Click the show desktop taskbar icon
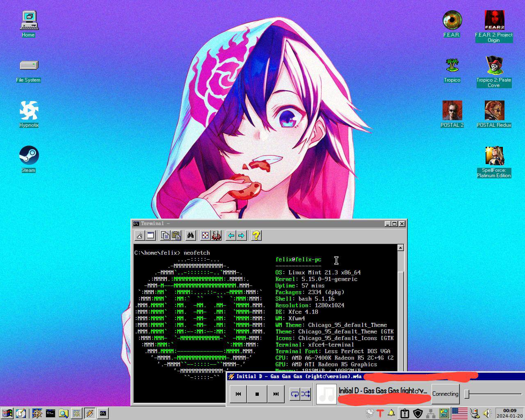The height and width of the screenshot is (420, 525). (x=21, y=413)
